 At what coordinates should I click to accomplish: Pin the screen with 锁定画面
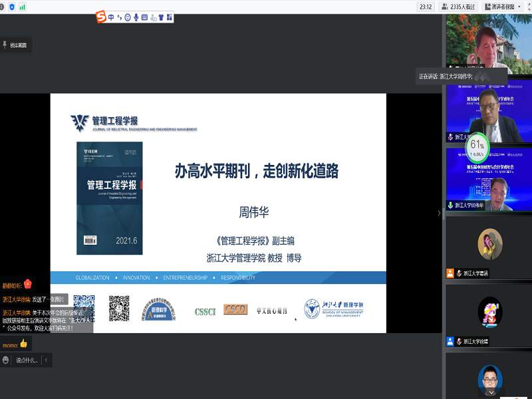(15, 45)
